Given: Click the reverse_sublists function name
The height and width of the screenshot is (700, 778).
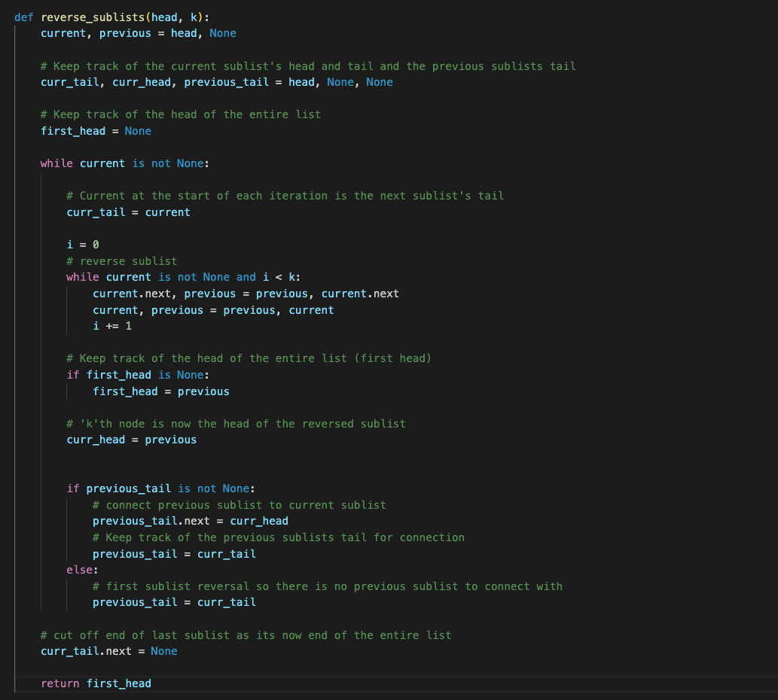Looking at the screenshot, I should [93, 17].
